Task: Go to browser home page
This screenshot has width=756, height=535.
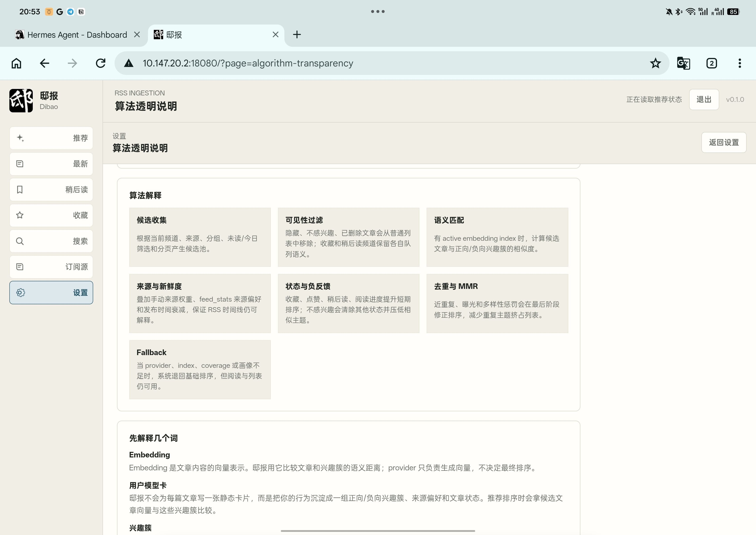Action: (x=16, y=63)
